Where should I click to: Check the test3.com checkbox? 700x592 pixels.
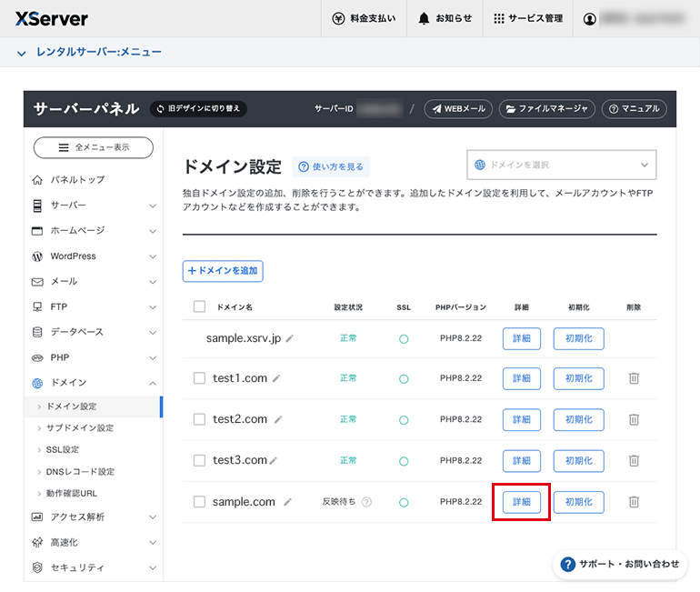click(199, 460)
